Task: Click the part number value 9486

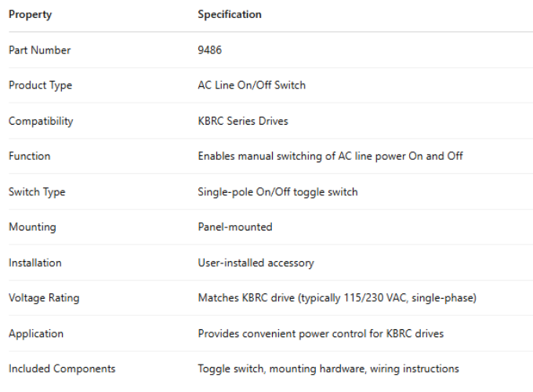Action: (210, 50)
